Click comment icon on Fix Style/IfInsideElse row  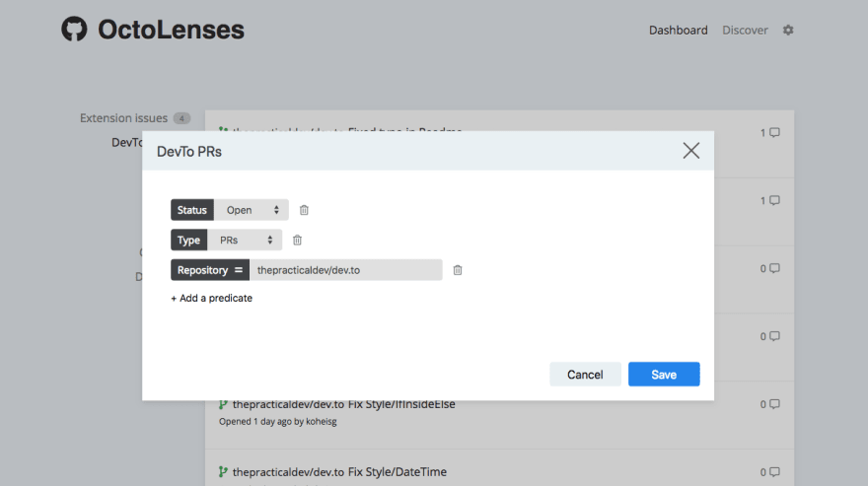coord(774,404)
